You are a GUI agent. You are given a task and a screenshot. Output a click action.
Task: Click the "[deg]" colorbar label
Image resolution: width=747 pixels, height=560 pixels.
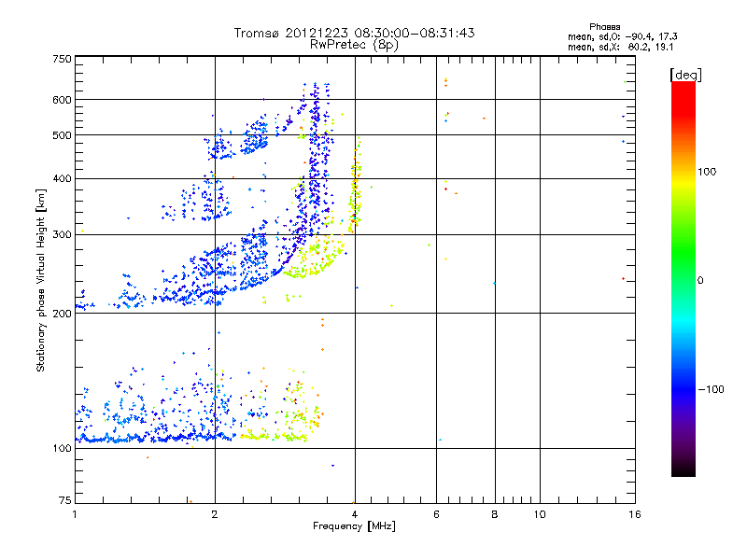click(685, 75)
